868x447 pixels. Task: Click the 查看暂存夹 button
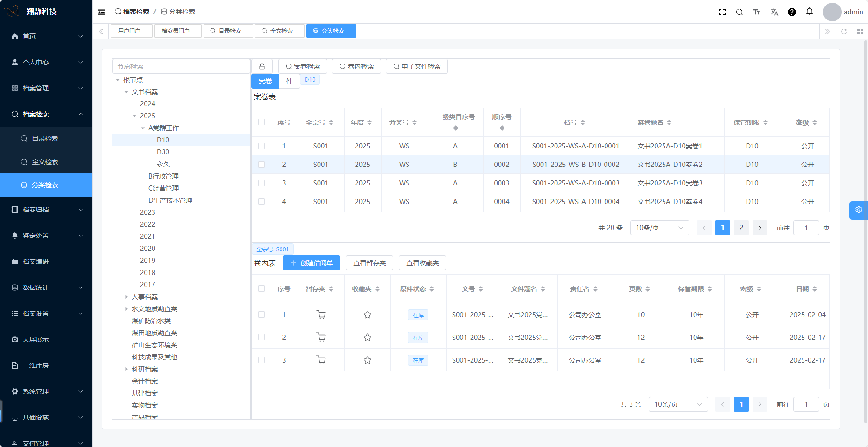coord(370,263)
